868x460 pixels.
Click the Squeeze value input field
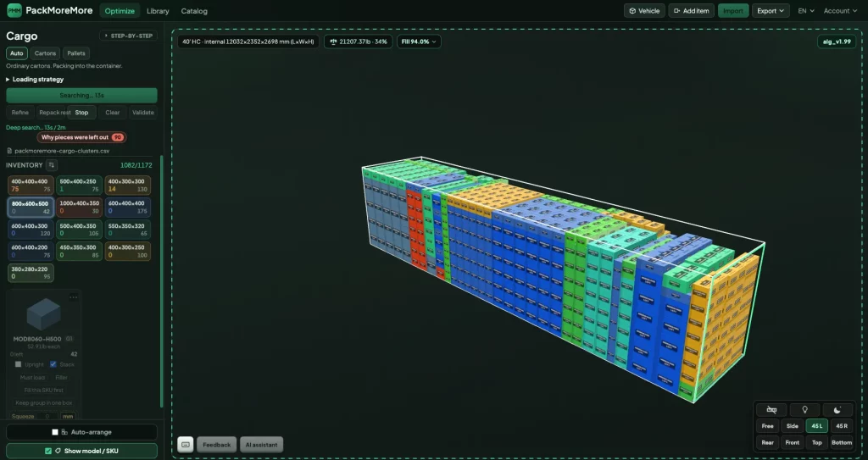[x=47, y=416]
